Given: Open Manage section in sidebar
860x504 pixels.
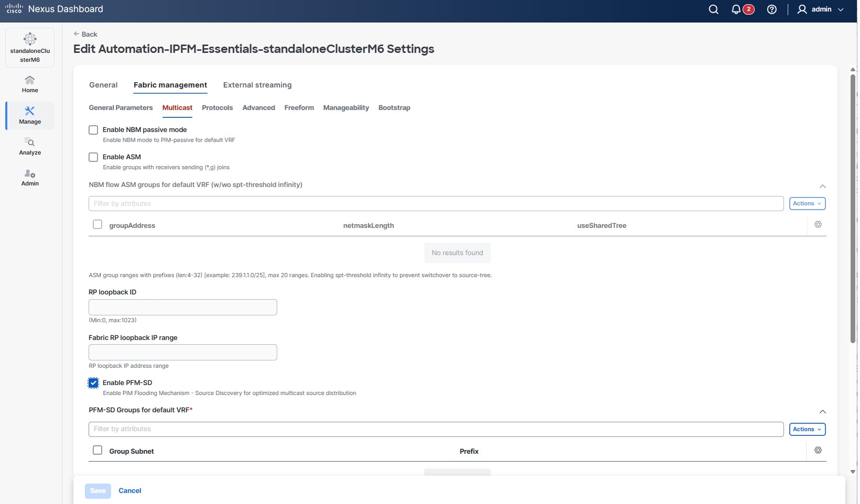Looking at the screenshot, I should 30,115.
